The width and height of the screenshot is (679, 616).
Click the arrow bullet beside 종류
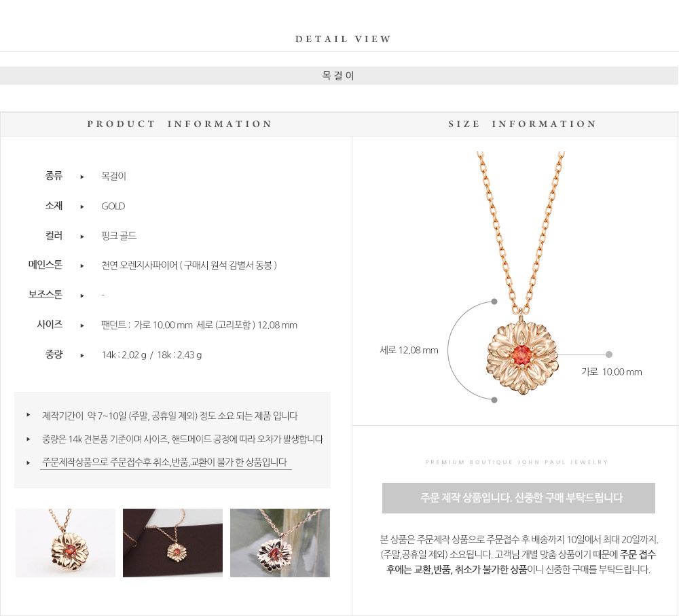pos(82,177)
